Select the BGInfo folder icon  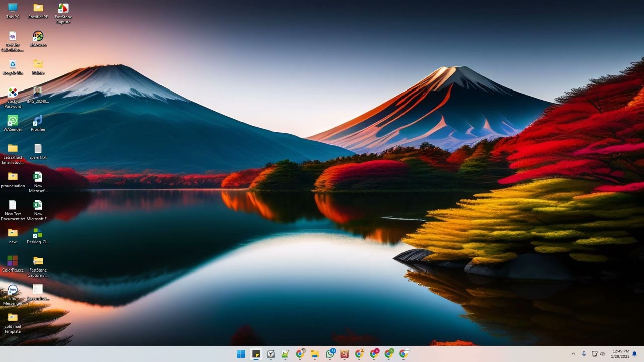click(x=38, y=67)
